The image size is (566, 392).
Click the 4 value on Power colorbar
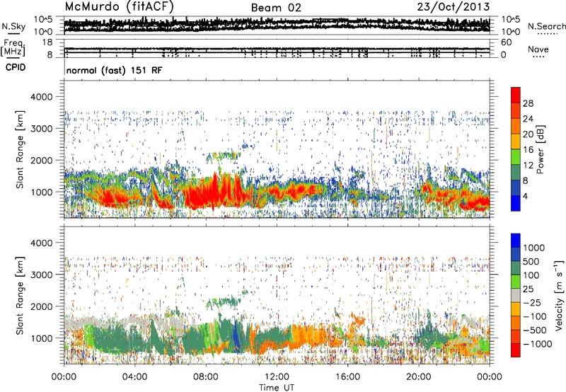point(525,196)
